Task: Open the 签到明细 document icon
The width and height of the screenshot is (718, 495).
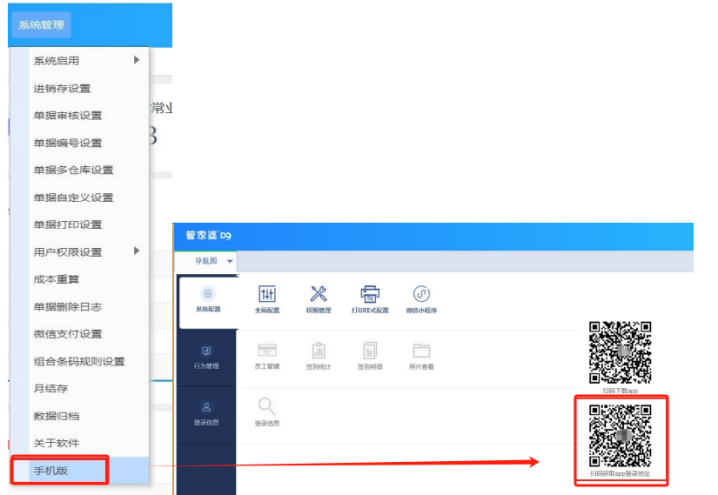Action: [x=370, y=350]
